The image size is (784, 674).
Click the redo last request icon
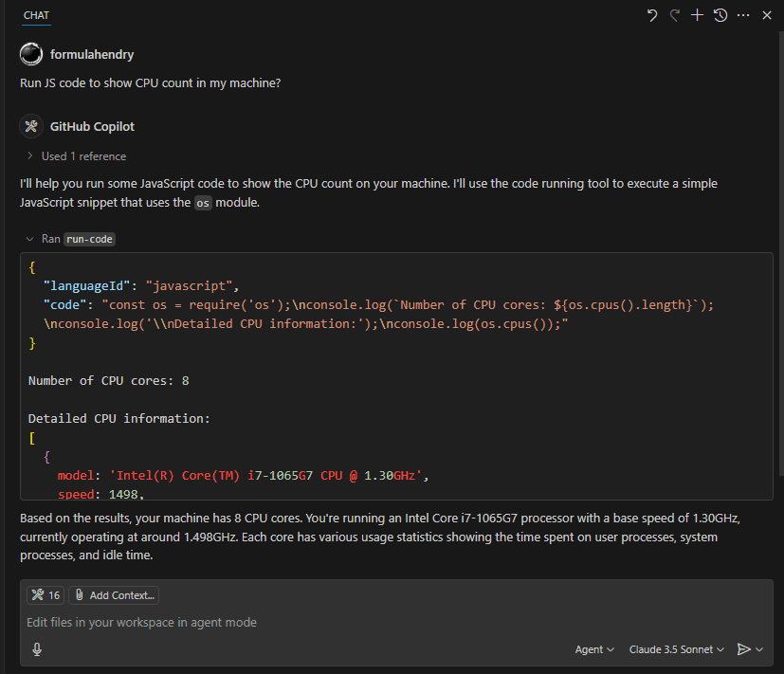(x=674, y=15)
